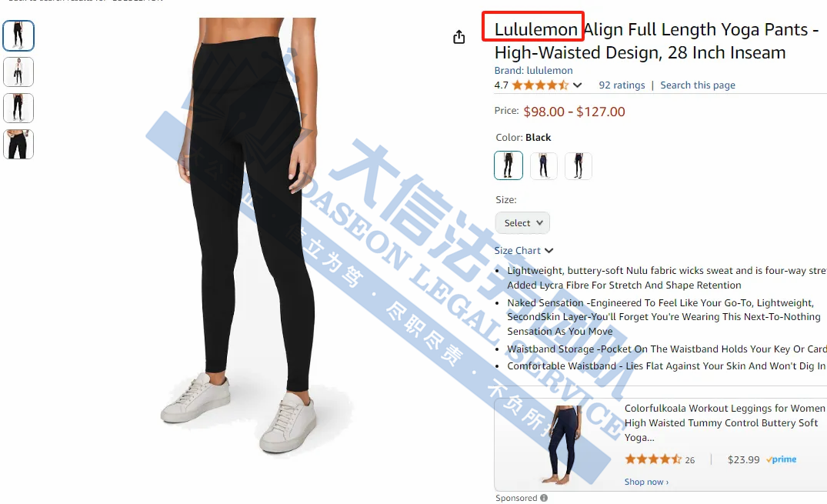Expand rating breakdown arrow next to stars
827x504 pixels.
click(578, 85)
